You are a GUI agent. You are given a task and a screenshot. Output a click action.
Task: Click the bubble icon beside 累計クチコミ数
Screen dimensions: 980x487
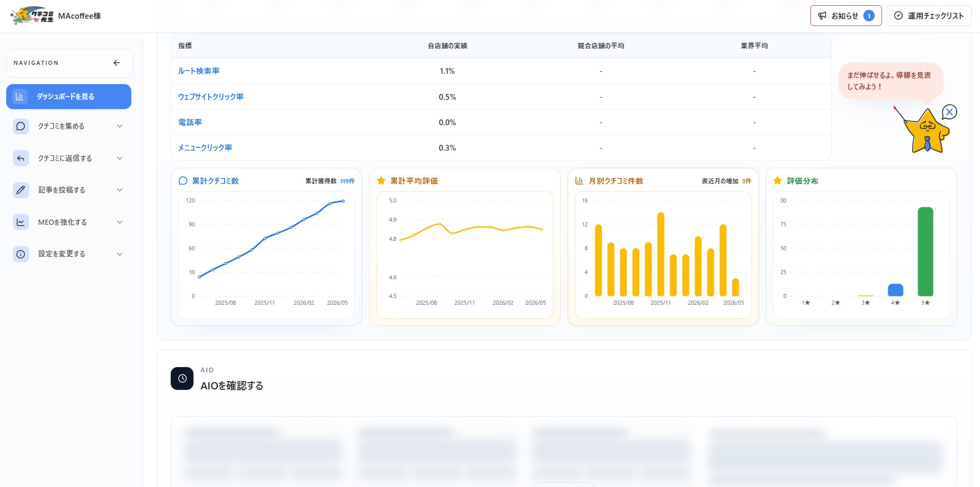(x=183, y=181)
